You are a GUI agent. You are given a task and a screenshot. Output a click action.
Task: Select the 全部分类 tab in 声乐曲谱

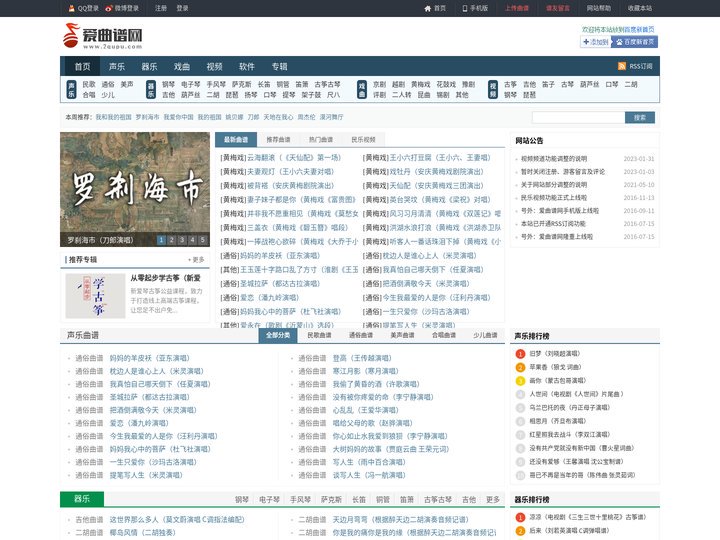click(278, 335)
